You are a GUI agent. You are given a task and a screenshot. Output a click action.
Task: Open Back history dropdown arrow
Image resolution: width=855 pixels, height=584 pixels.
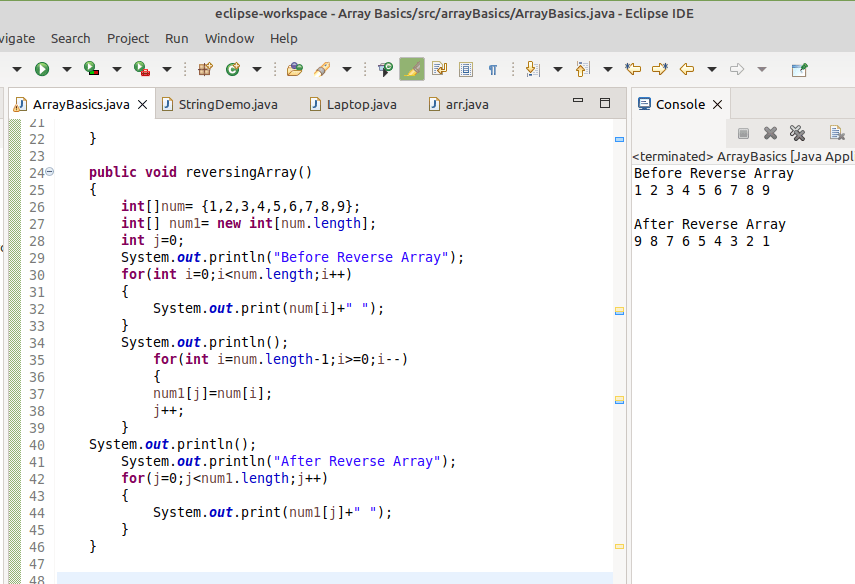click(712, 69)
